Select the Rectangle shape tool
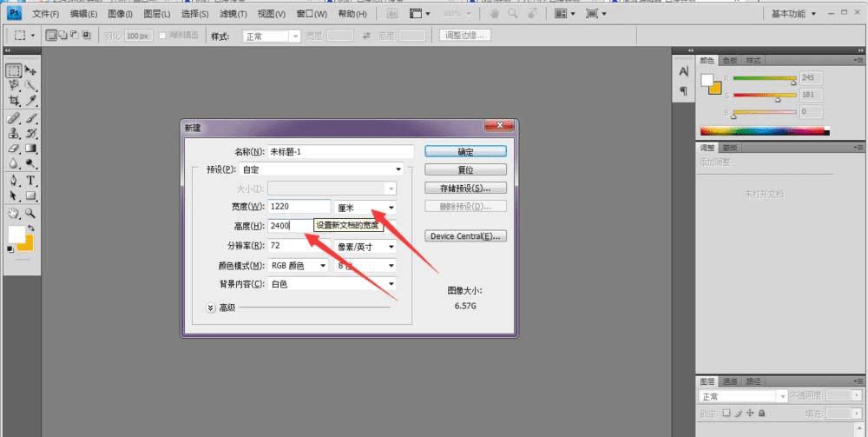 pyautogui.click(x=30, y=195)
